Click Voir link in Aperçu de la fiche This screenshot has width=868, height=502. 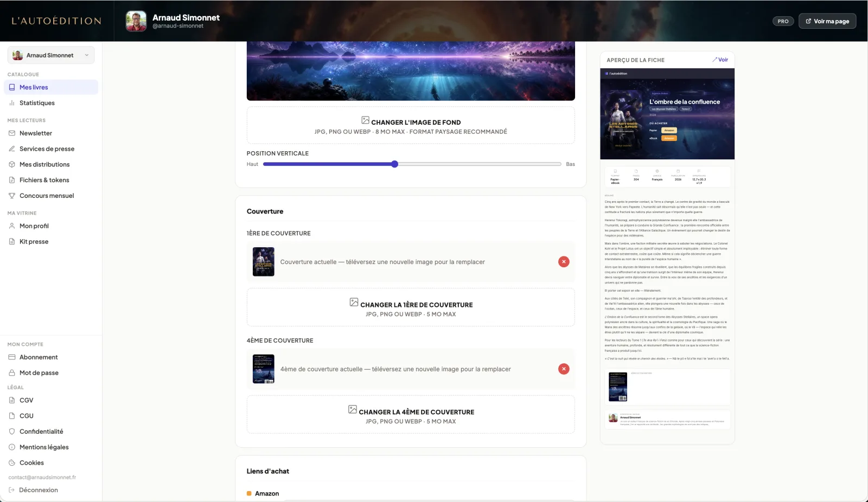pos(720,60)
